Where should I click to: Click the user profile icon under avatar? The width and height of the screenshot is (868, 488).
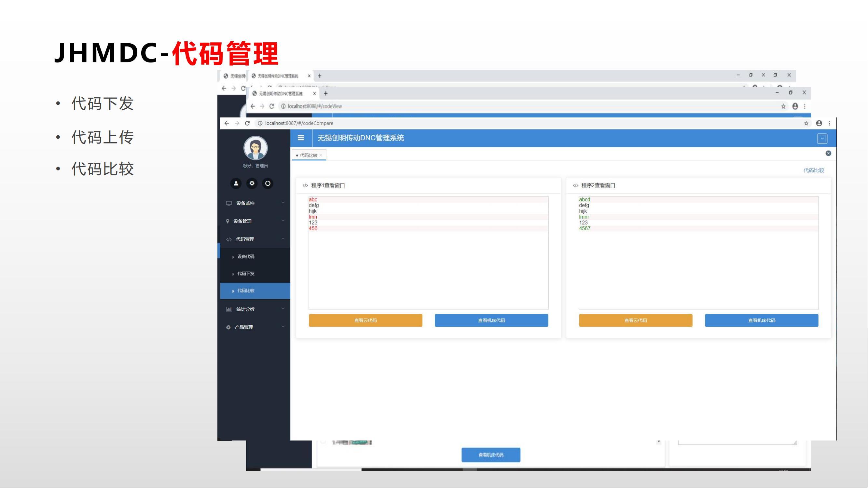(236, 183)
